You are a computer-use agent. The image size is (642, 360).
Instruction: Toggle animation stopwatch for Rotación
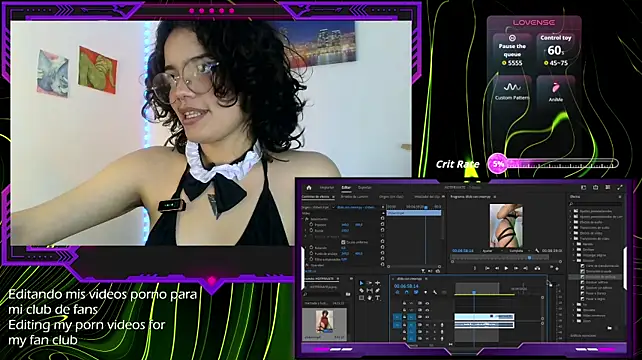pyautogui.click(x=312, y=248)
